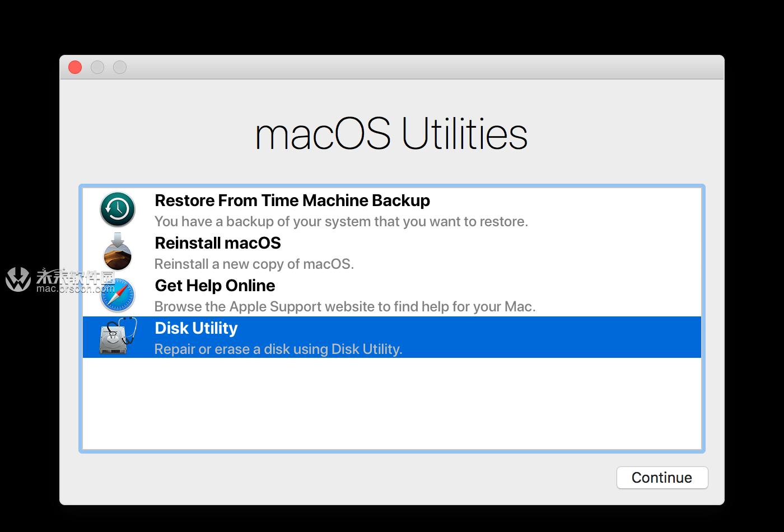Click 'Reinstall a new copy of macOS.' text
This screenshot has width=784, height=532.
pos(254,264)
